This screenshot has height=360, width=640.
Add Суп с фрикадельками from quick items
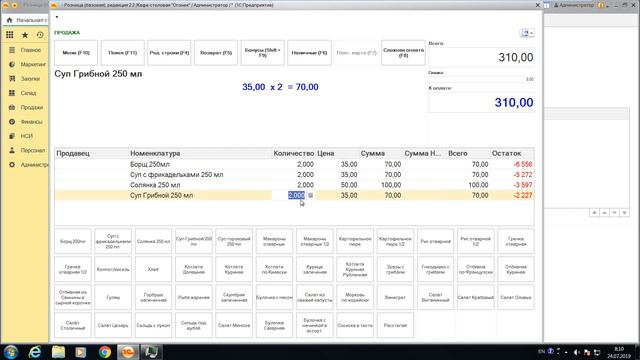(x=113, y=242)
